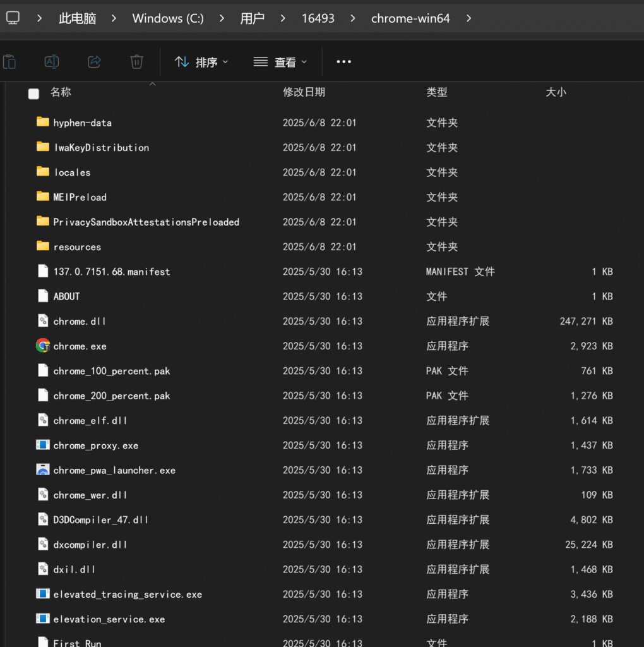Viewport: 644px width, 647px height.
Task: Sort by 修改日期 column header
Action: 304,92
